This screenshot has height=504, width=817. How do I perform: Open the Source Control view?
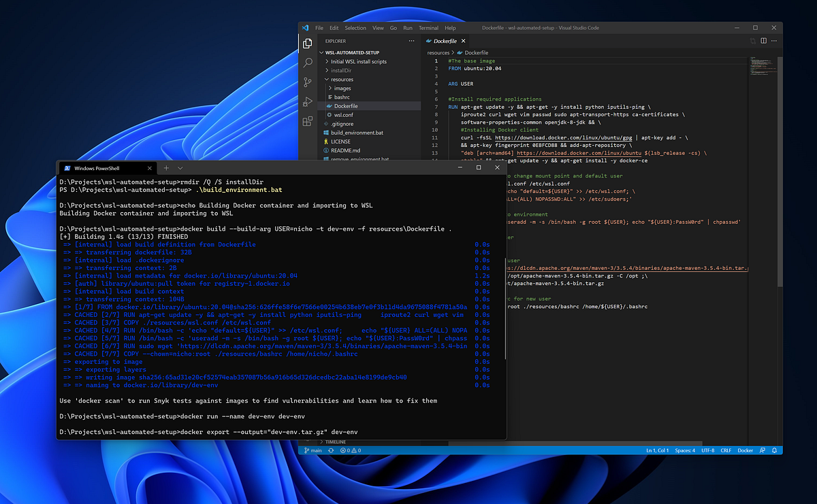click(x=308, y=82)
